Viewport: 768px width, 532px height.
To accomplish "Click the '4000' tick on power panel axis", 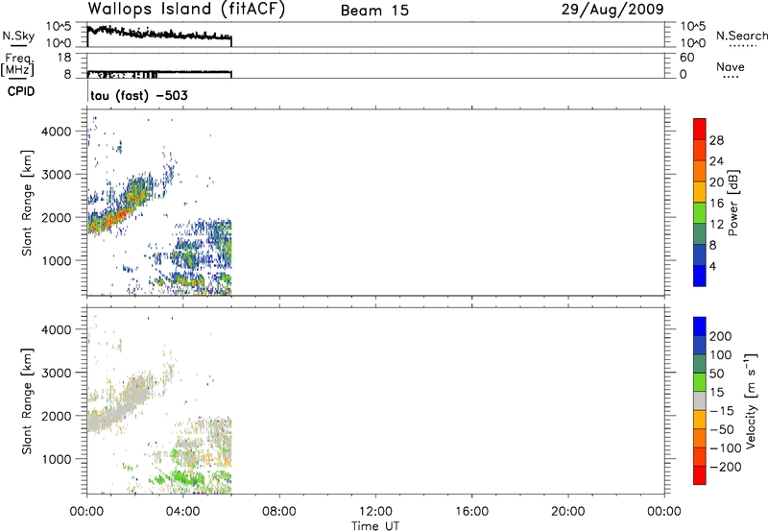I will [x=57, y=132].
